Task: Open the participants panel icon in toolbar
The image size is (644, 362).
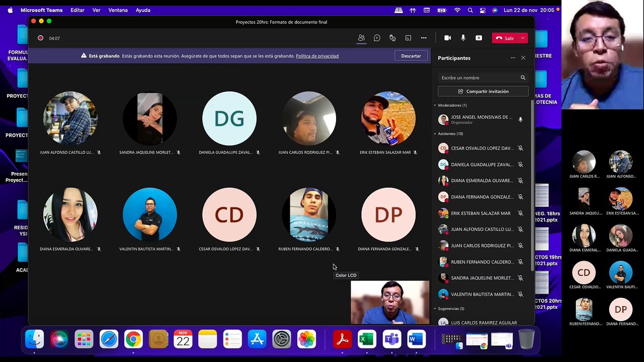Action: 361,38
